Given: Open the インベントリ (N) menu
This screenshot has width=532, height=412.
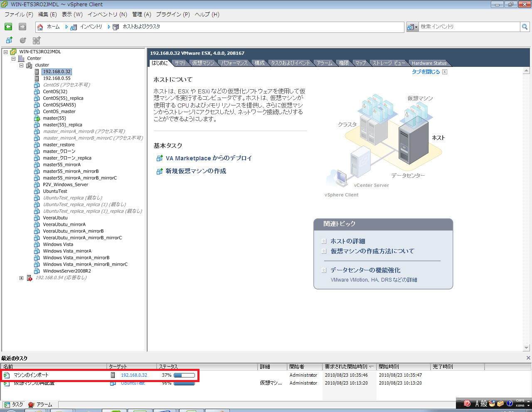Looking at the screenshot, I should tap(107, 15).
